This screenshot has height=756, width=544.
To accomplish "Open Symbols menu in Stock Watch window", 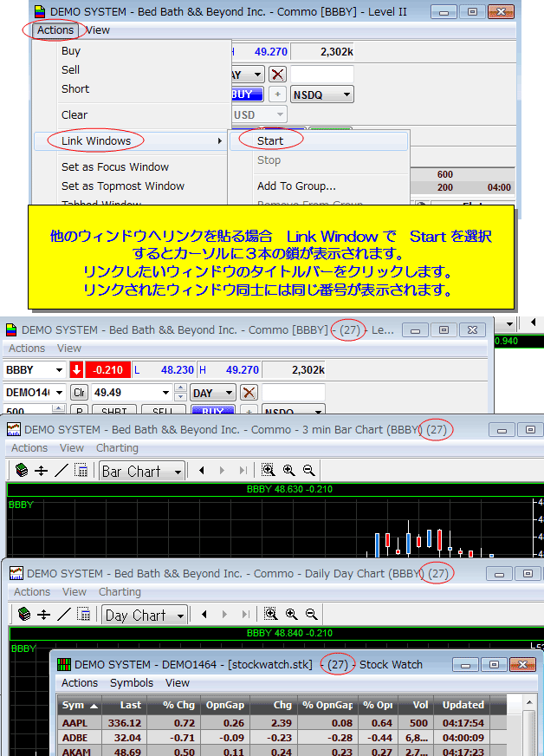I will tap(132, 682).
